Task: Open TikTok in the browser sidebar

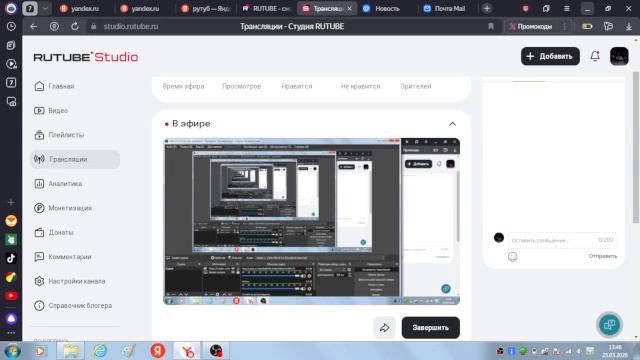Action: (11, 258)
